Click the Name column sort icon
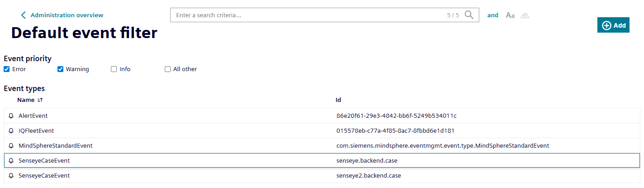Image resolution: width=644 pixels, height=188 pixels. [40, 100]
